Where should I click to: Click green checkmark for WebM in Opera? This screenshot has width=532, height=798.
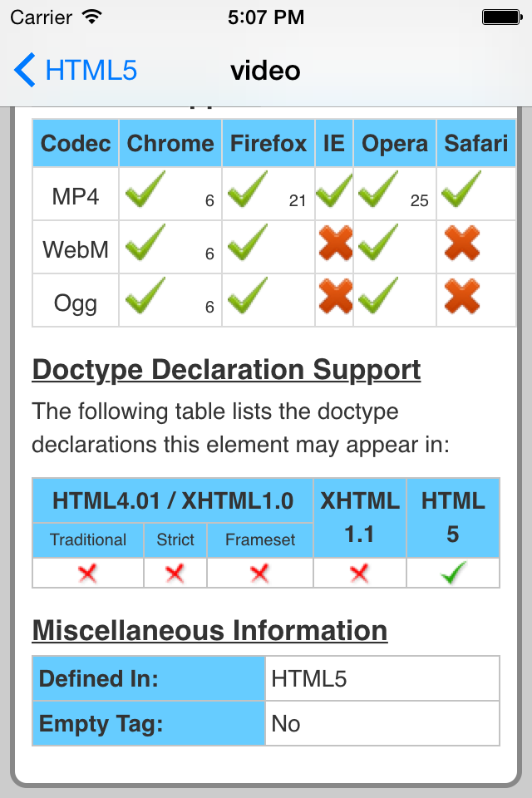tap(378, 243)
